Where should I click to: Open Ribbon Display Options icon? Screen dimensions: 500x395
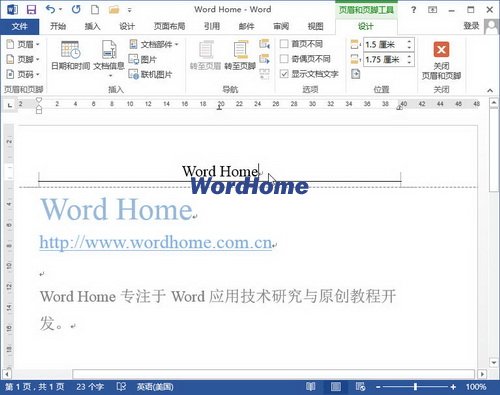[433, 10]
